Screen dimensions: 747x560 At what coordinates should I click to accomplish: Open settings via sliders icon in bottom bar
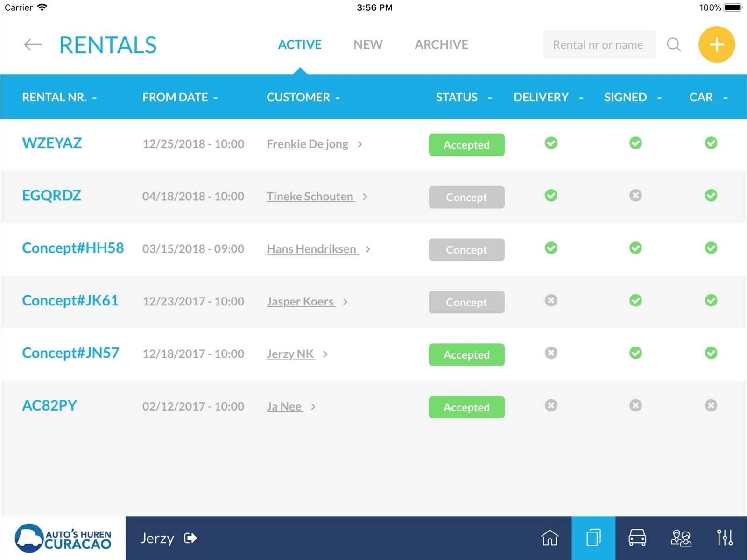(x=724, y=538)
